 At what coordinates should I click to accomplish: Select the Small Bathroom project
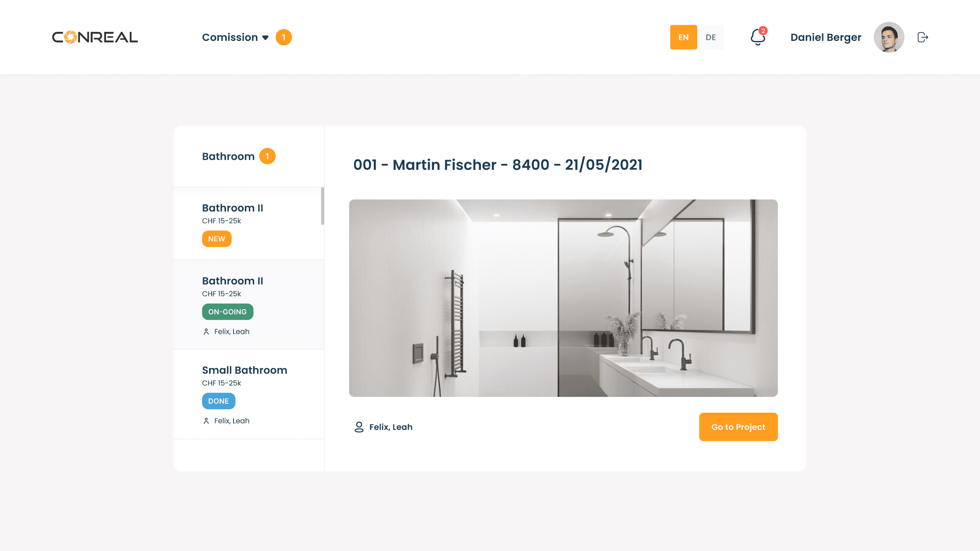coord(249,394)
